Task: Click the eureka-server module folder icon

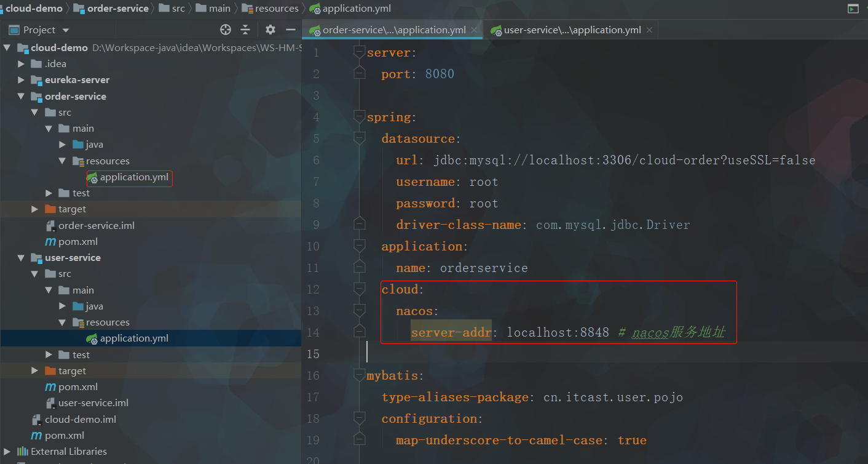Action: (37, 80)
